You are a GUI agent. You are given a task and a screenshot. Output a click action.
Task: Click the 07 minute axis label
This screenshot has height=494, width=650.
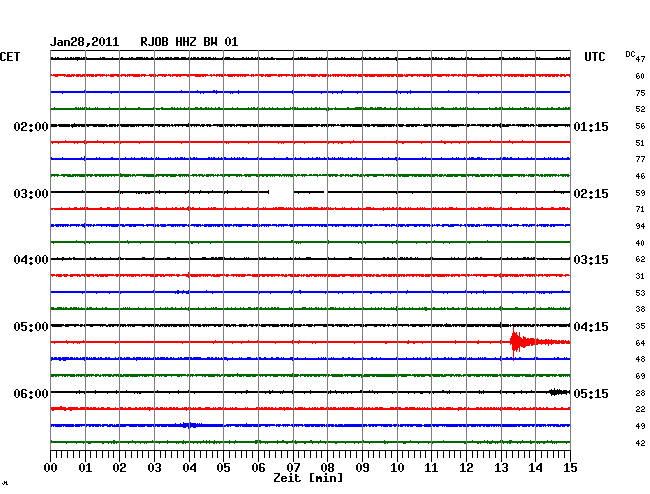coord(293,468)
